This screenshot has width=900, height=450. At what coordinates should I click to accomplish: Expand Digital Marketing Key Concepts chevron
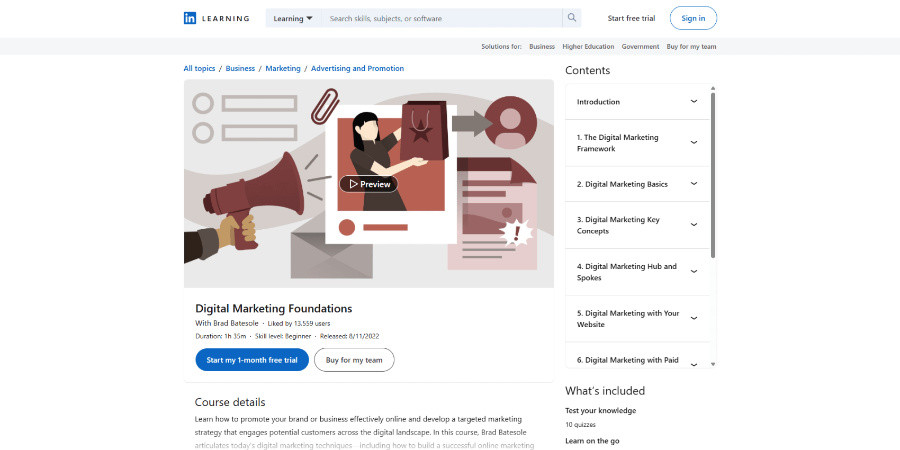pos(694,225)
